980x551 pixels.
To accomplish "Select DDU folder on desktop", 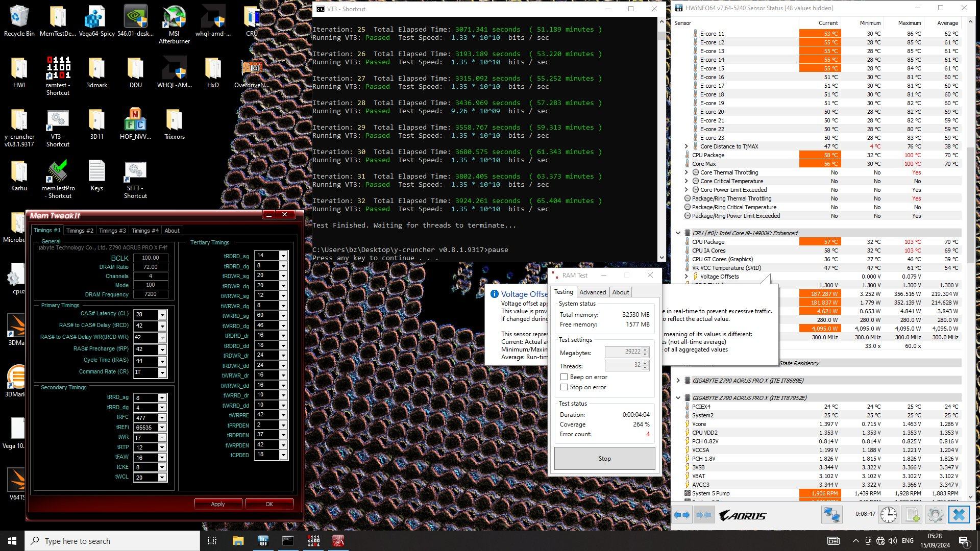I will (x=135, y=72).
